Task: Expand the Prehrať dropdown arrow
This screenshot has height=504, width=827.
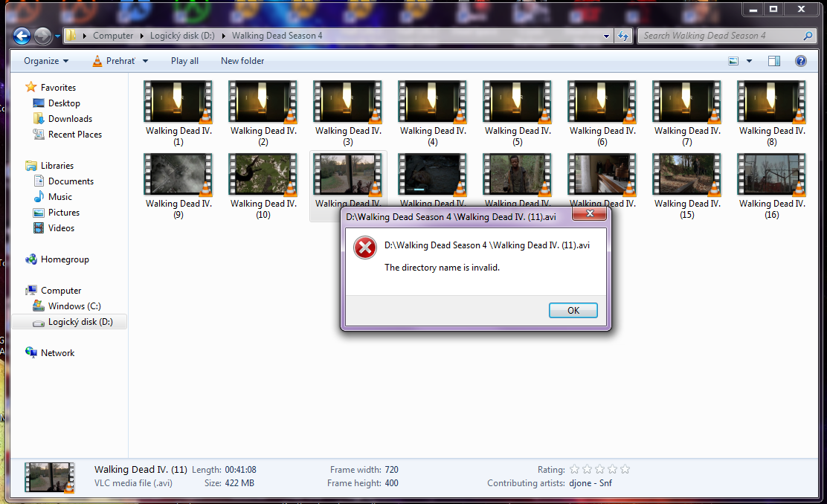Action: click(145, 61)
